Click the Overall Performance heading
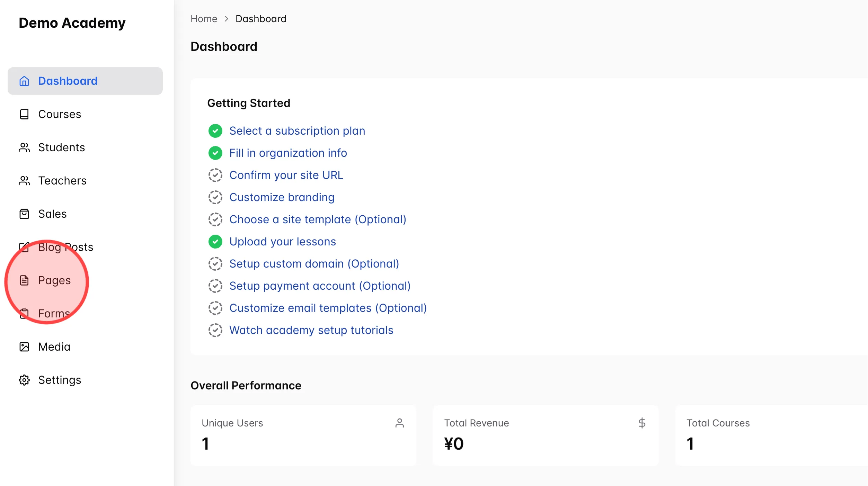The width and height of the screenshot is (868, 486). [x=246, y=386]
